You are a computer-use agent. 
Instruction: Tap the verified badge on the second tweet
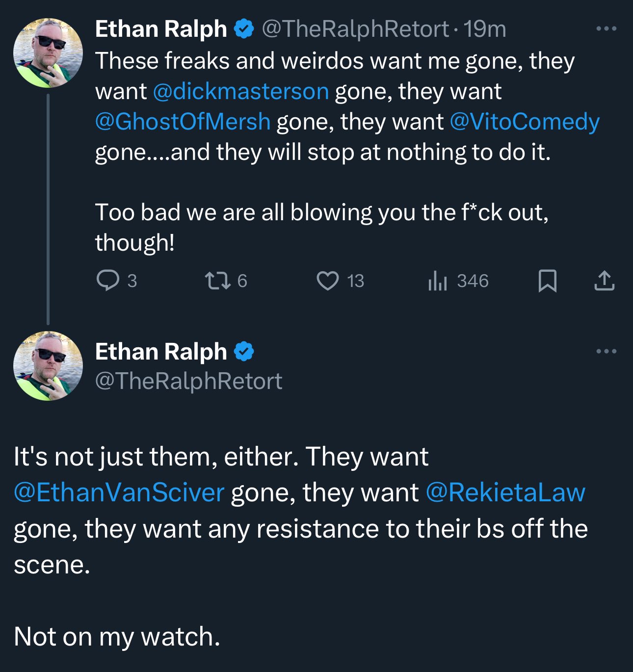point(244,352)
